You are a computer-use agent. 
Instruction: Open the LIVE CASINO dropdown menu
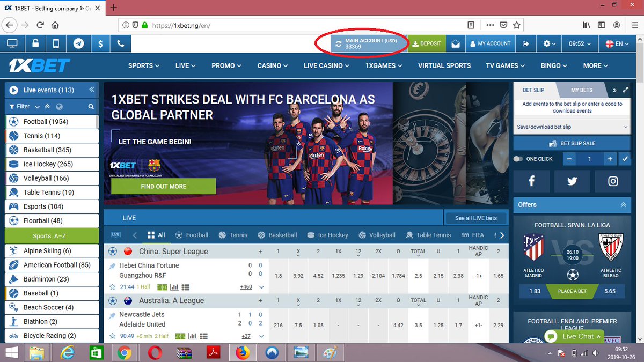click(326, 65)
